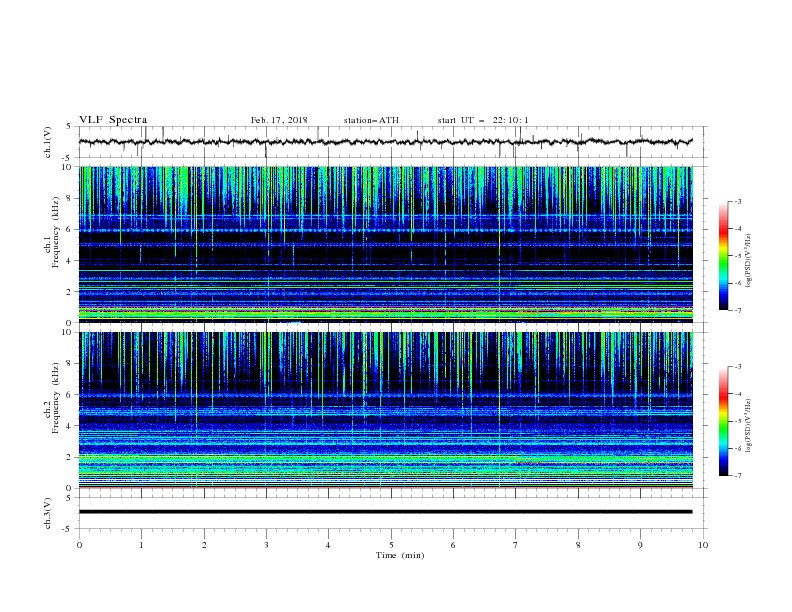
Task: Click the time axis tick label '2'
Action: click(x=204, y=545)
